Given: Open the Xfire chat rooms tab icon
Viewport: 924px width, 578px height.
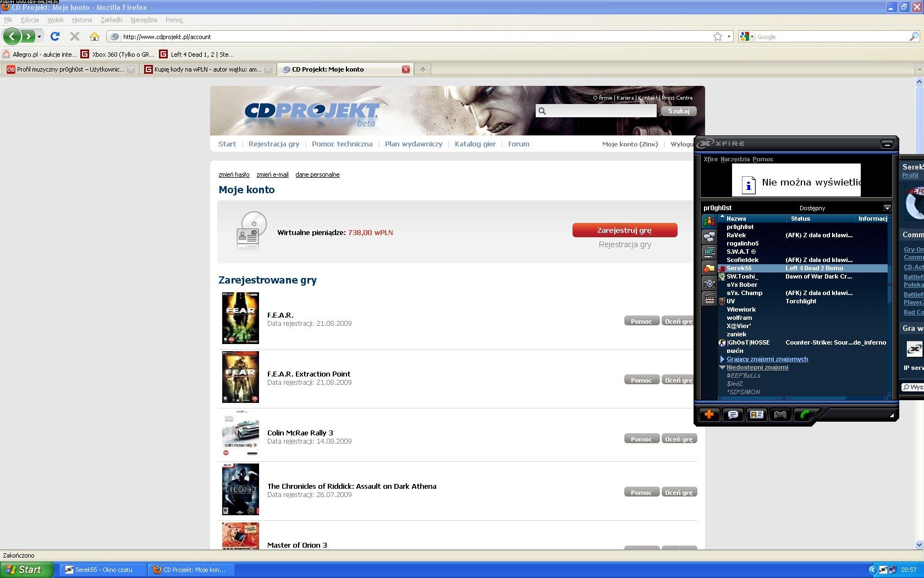Looking at the screenshot, I should [x=710, y=237].
